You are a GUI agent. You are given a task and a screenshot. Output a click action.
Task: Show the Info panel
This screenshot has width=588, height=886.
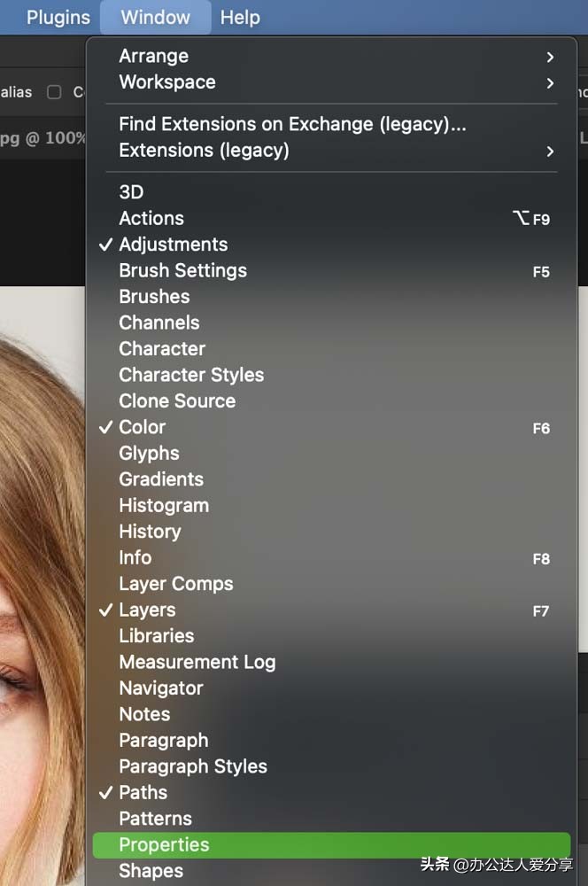(331, 557)
